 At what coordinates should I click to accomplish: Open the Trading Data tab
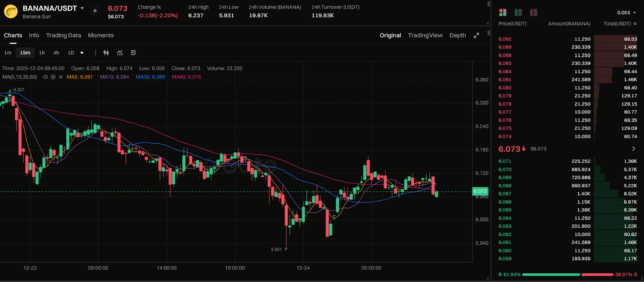(64, 35)
